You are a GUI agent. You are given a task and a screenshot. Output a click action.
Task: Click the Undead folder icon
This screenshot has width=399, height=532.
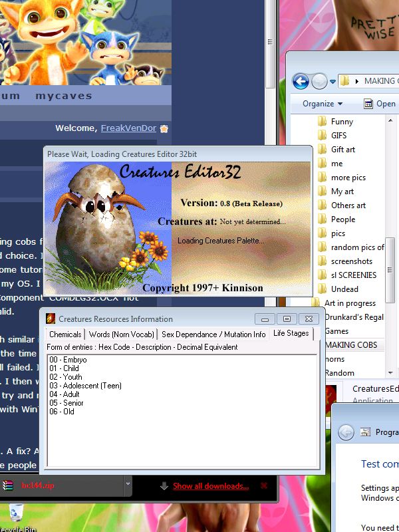pos(322,289)
